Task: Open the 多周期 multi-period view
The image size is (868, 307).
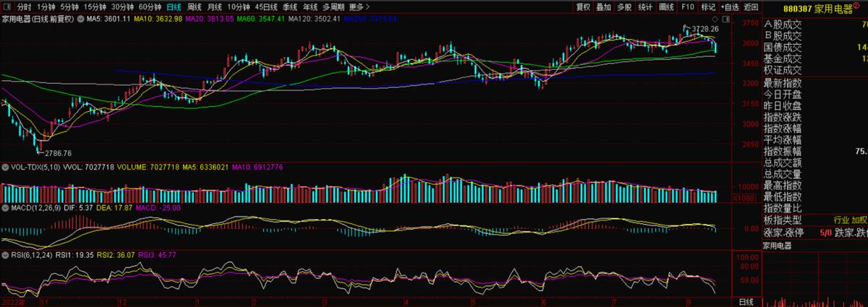Action: [333, 7]
